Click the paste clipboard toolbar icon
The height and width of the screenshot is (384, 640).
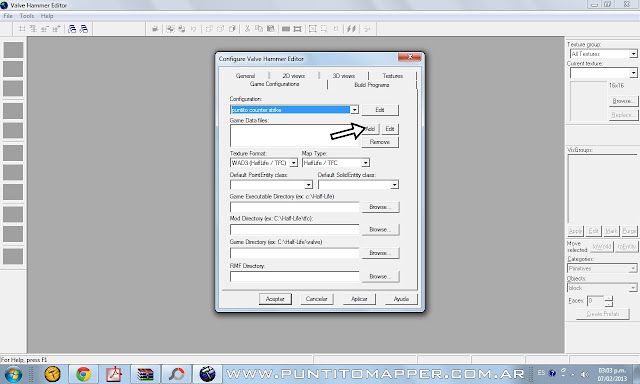click(x=270, y=29)
